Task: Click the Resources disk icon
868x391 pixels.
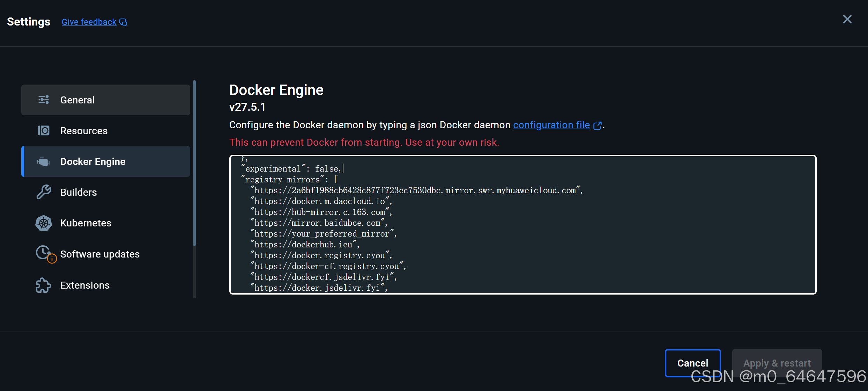Action: pyautogui.click(x=44, y=131)
